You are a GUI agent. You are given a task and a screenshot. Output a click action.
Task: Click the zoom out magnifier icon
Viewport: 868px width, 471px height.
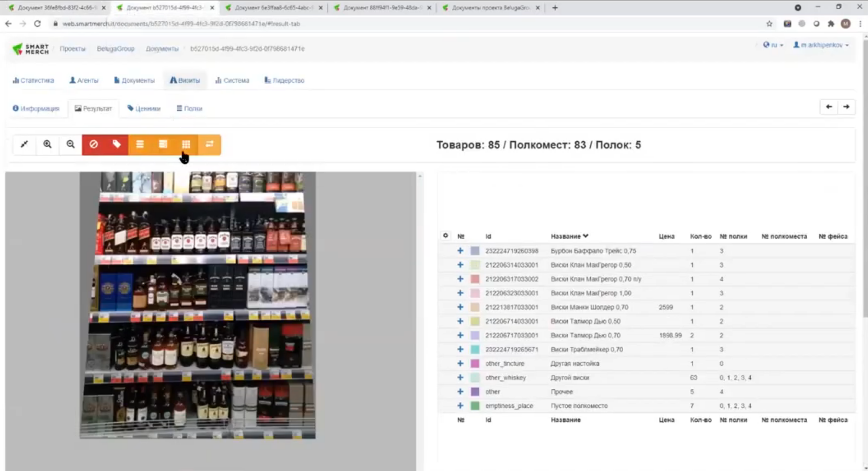(x=71, y=145)
